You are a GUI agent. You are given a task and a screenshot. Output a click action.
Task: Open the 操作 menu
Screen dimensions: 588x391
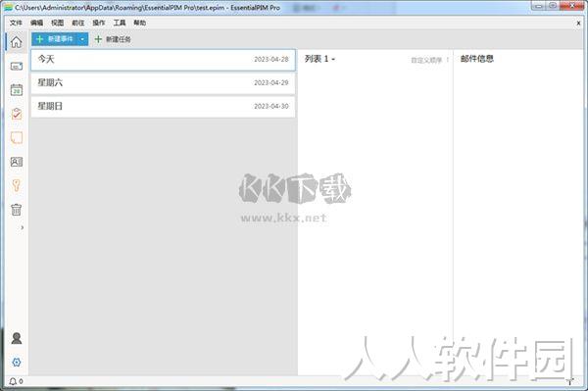click(x=99, y=23)
